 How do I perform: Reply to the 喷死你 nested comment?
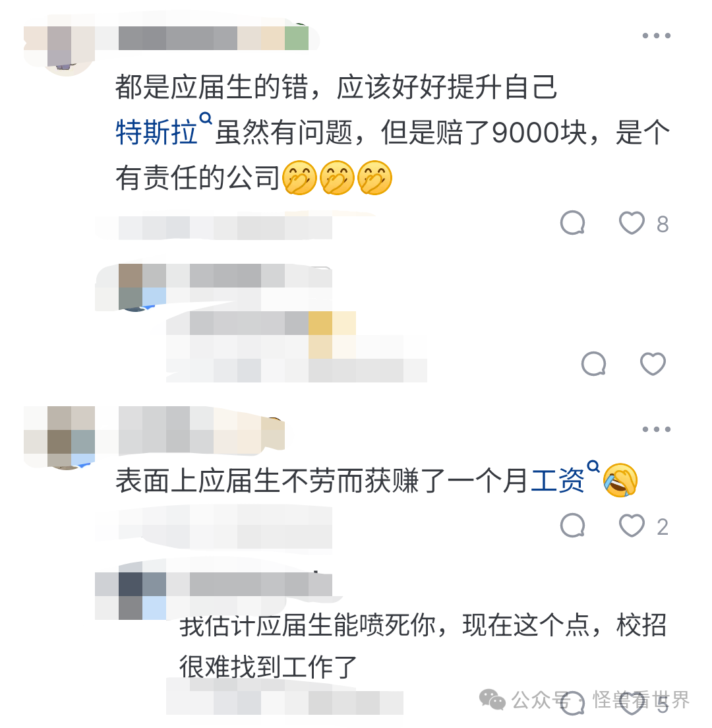point(572,702)
